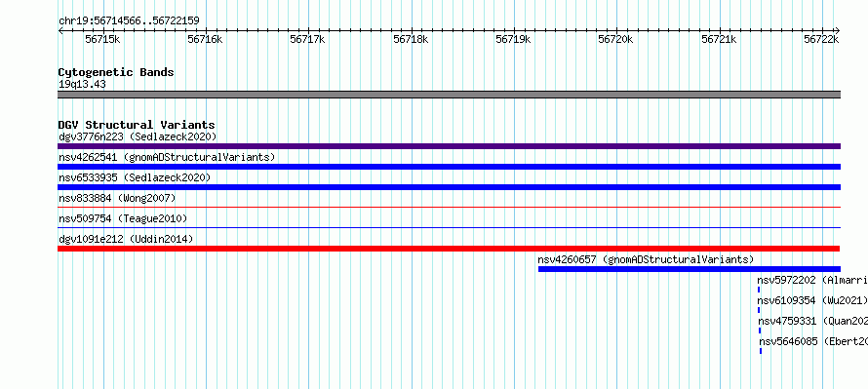Click the 56720k ruler tick label
This screenshot has height=389, width=868.
(x=616, y=39)
